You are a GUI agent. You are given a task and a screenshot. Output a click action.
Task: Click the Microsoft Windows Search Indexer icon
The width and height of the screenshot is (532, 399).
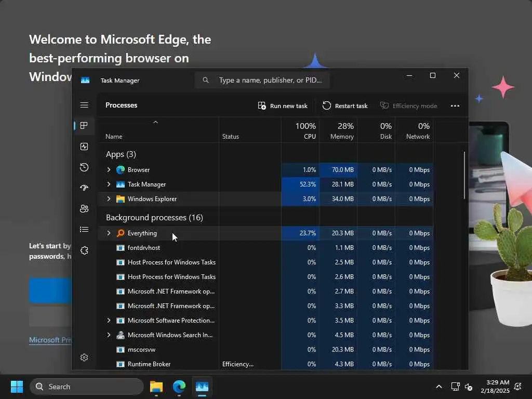pyautogui.click(x=121, y=335)
